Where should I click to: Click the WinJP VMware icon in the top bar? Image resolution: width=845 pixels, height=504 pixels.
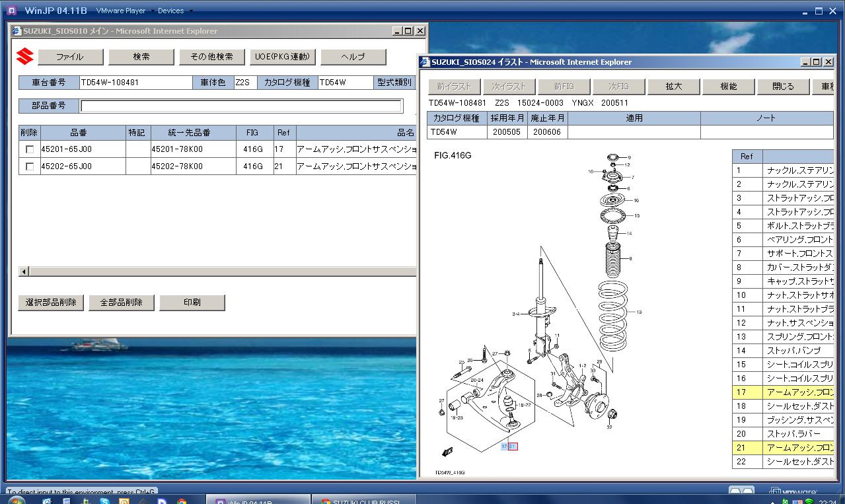(12, 11)
